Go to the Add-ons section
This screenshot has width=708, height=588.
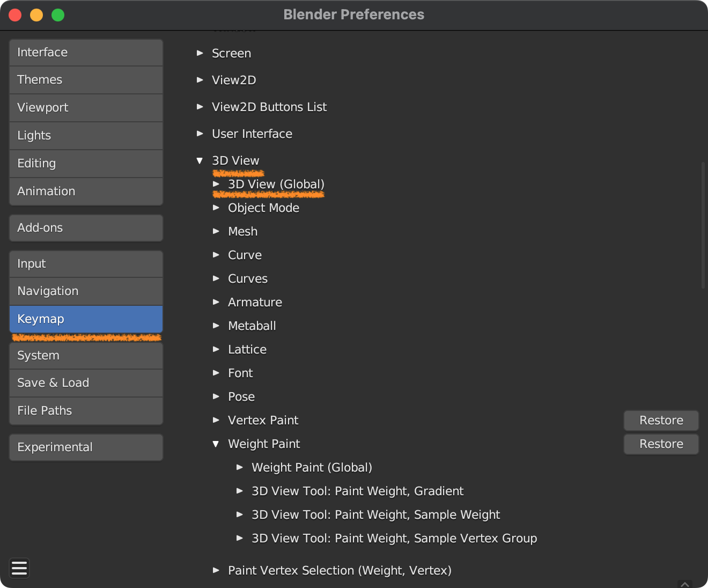86,228
